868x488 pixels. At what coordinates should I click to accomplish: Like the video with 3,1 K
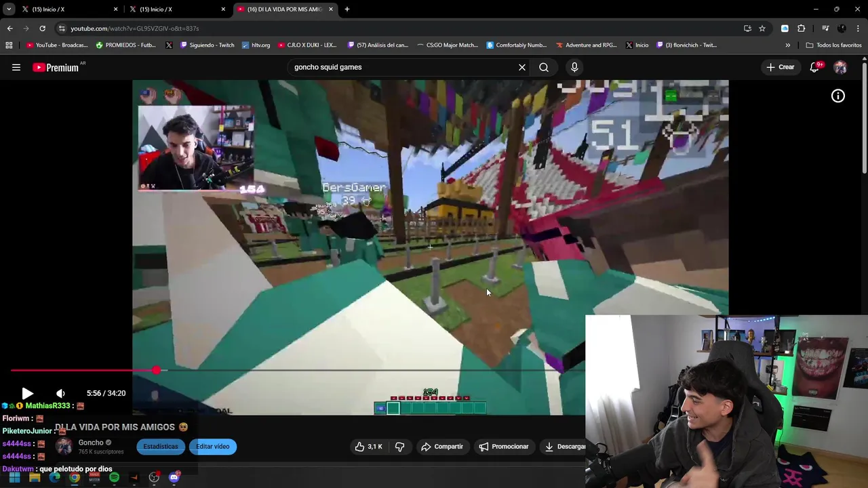369,447
